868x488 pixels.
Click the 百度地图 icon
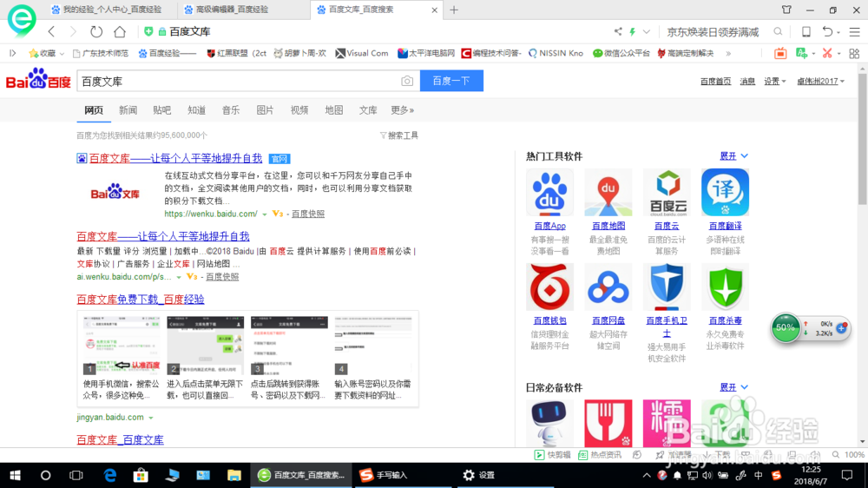point(608,192)
